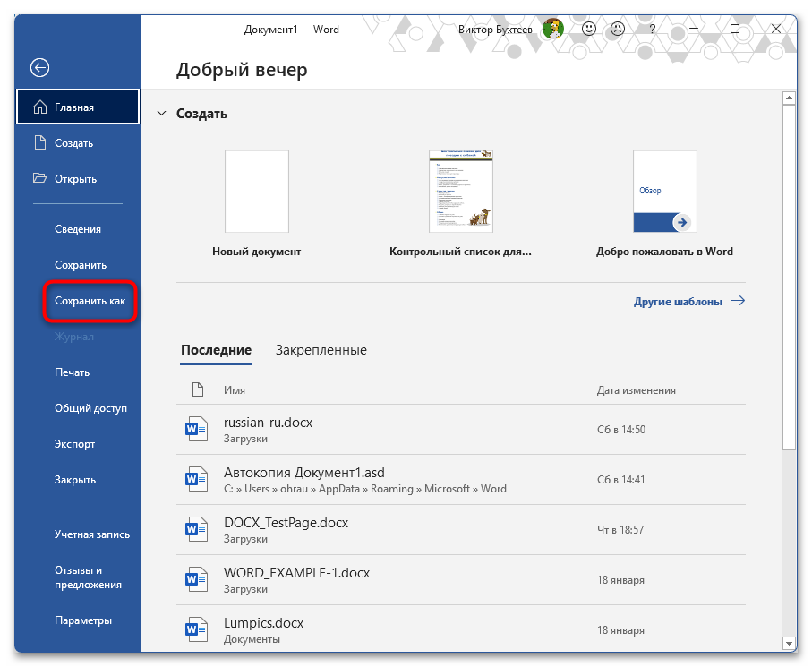
Task: Select the Последние tab
Action: coord(216,350)
